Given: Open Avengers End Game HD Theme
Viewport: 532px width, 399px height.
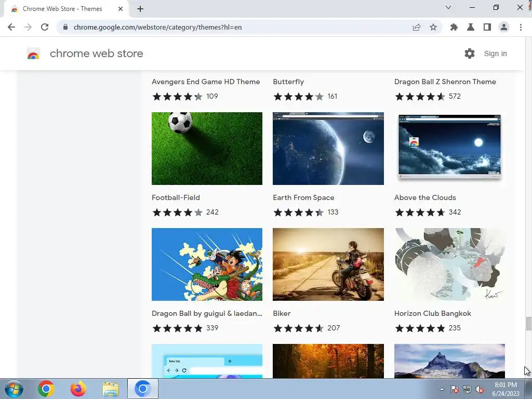Looking at the screenshot, I should point(206,82).
